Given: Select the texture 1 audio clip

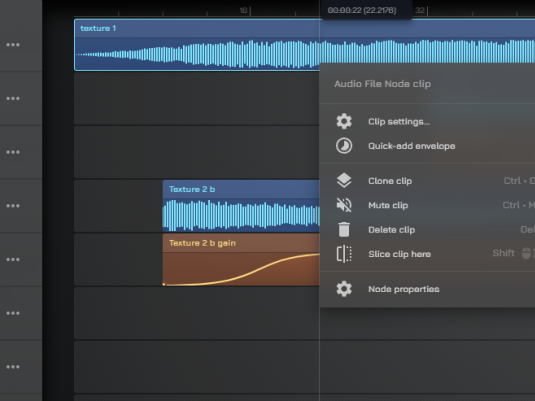Looking at the screenshot, I should click(197, 45).
